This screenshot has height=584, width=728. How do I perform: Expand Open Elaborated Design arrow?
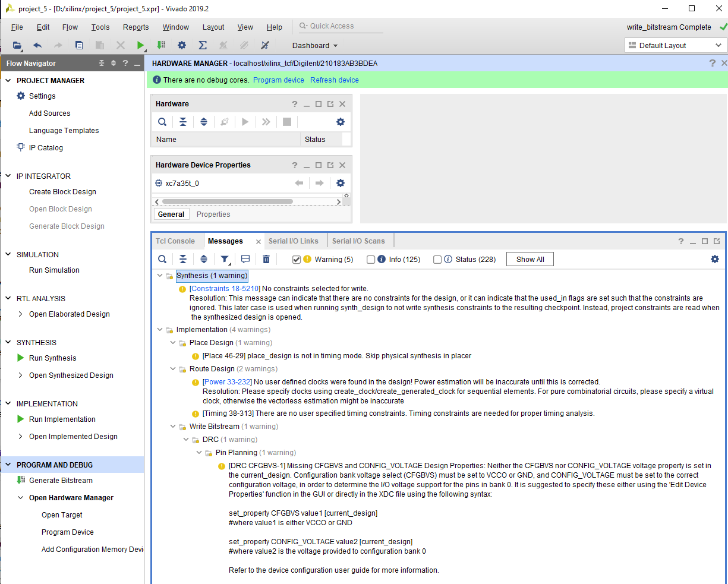[x=21, y=314]
